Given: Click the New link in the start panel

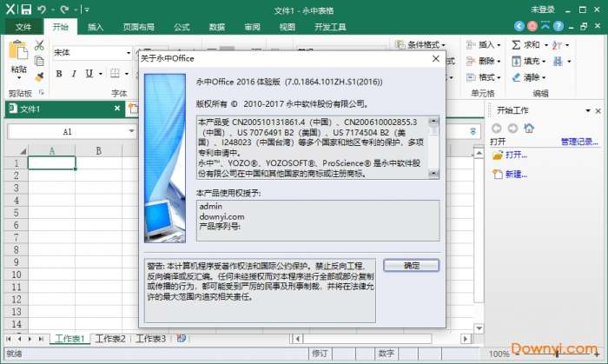Looking at the screenshot, I should coord(516,175).
